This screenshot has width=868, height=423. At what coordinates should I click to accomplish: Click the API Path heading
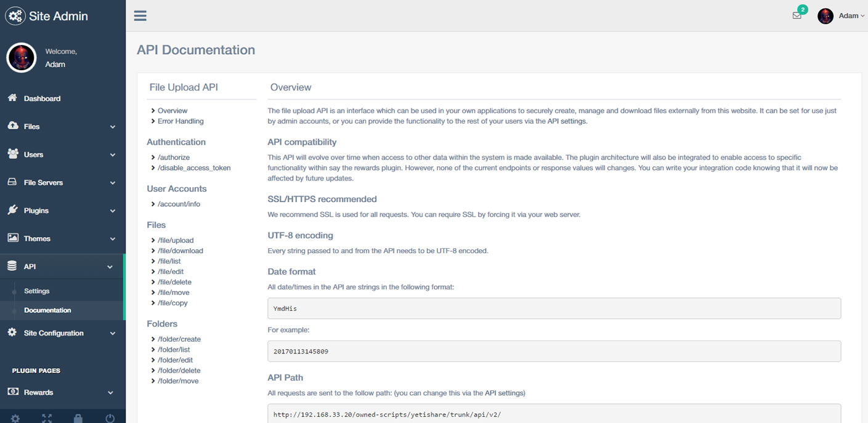pos(285,377)
